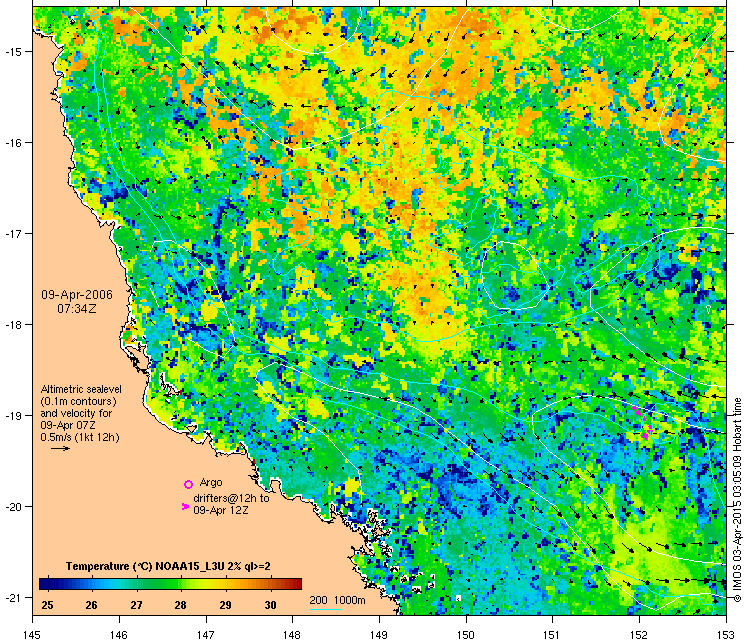Click the color bar value '26'
750x640 pixels.
tap(91, 605)
